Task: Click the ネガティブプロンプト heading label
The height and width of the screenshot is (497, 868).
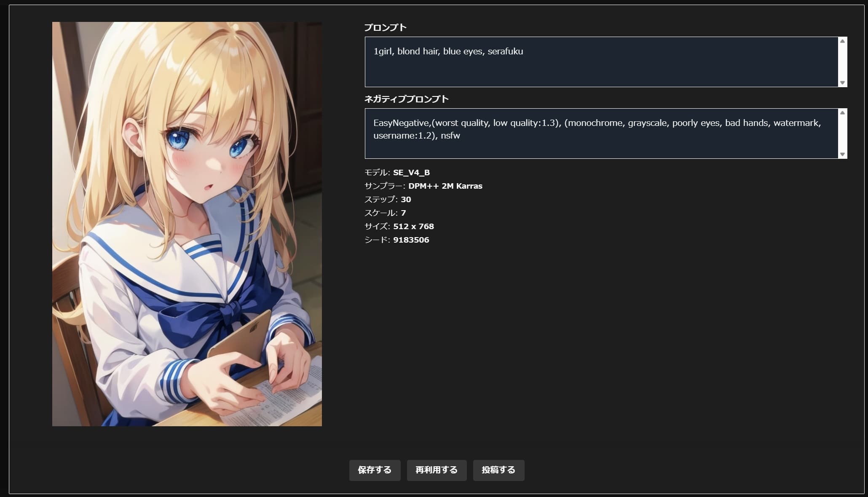Action: 406,99
